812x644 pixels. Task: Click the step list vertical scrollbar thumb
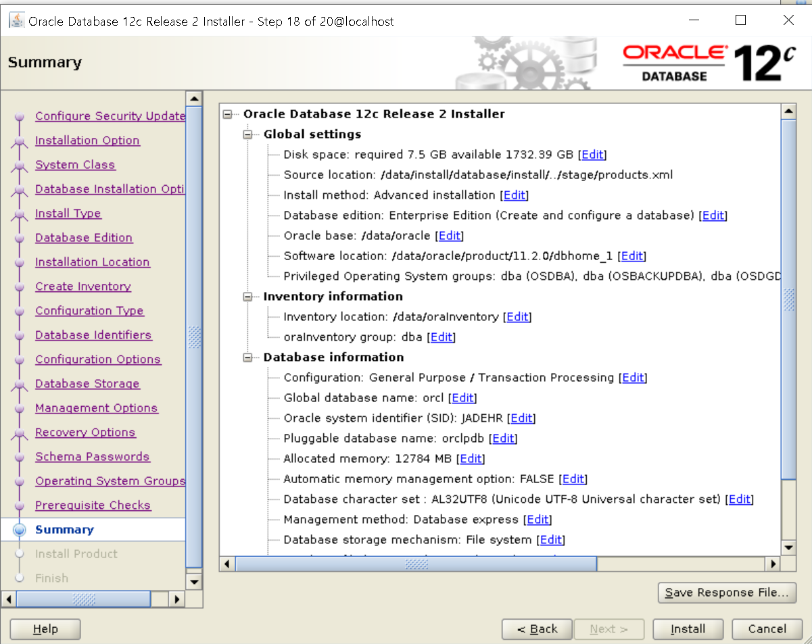point(194,337)
